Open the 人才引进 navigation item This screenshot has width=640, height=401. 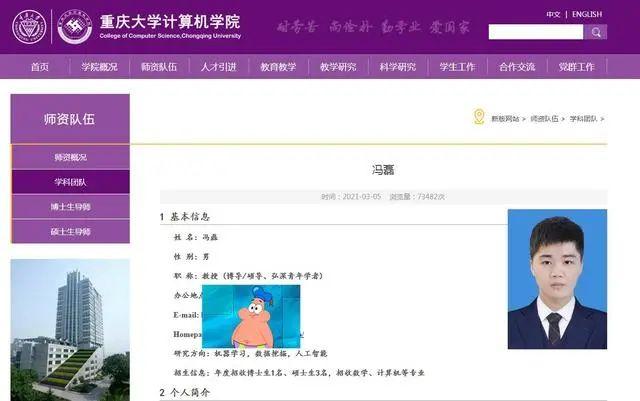coord(218,67)
